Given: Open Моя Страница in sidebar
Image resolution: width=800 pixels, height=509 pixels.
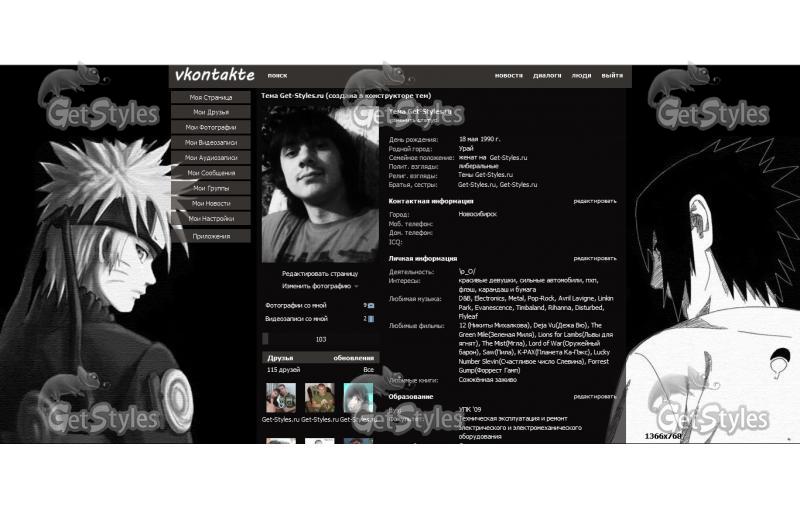Looking at the screenshot, I should [211, 97].
